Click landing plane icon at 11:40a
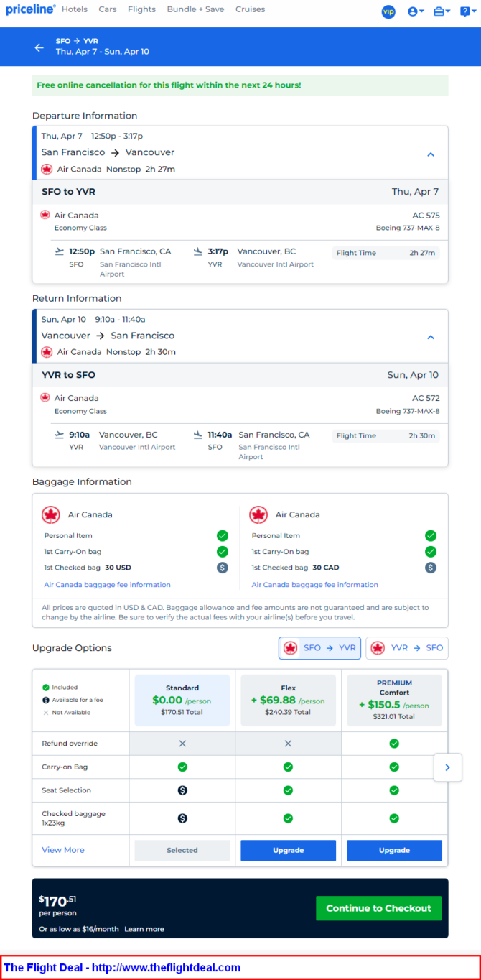Screen dimensions: 481x980 (x=197, y=435)
